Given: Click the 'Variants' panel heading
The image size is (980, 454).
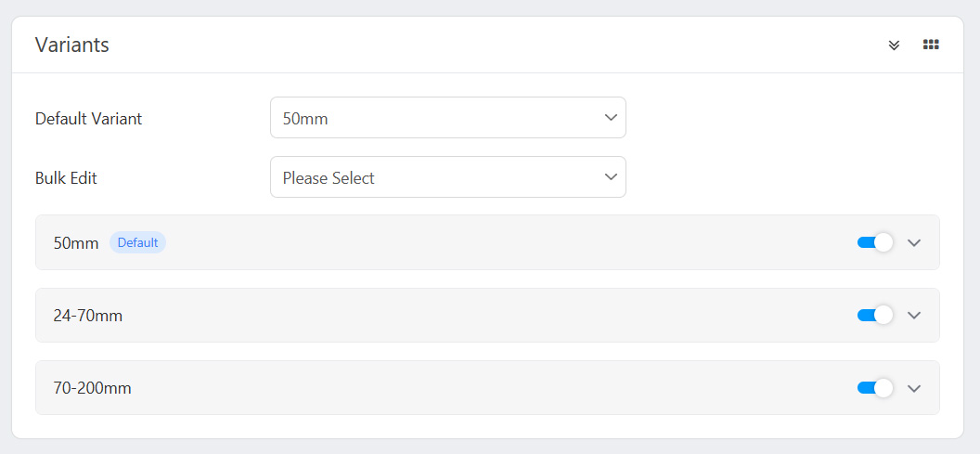Looking at the screenshot, I should tap(72, 45).
